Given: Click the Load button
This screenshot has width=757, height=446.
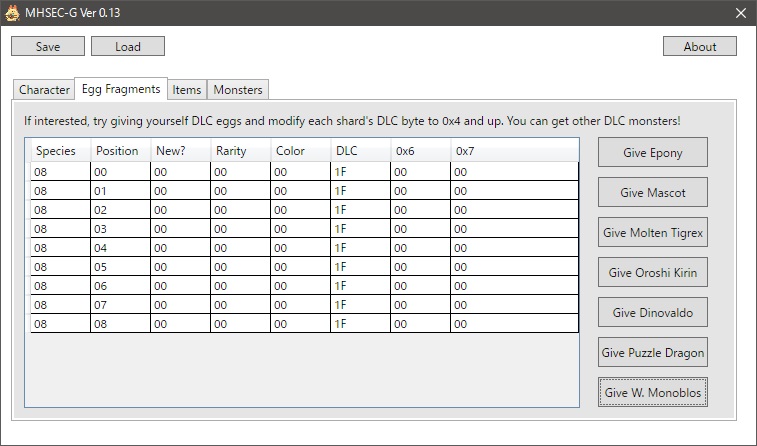Looking at the screenshot, I should (128, 46).
